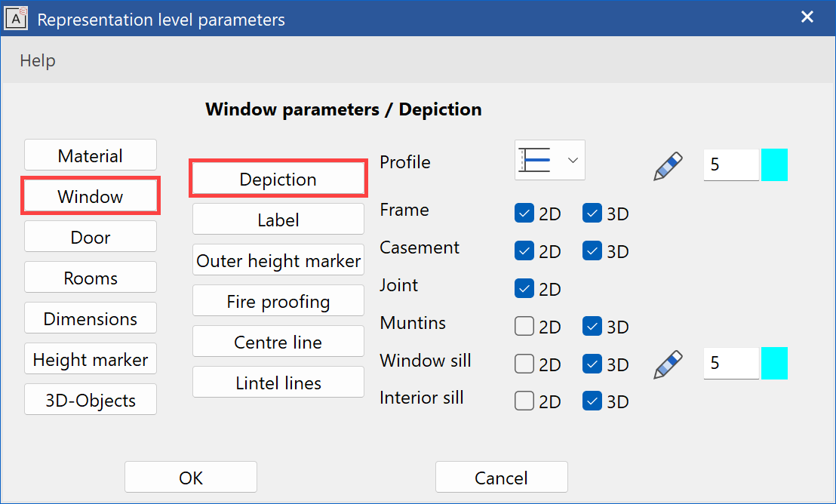Select the Material category button
Image resolution: width=836 pixels, height=504 pixels.
point(90,155)
